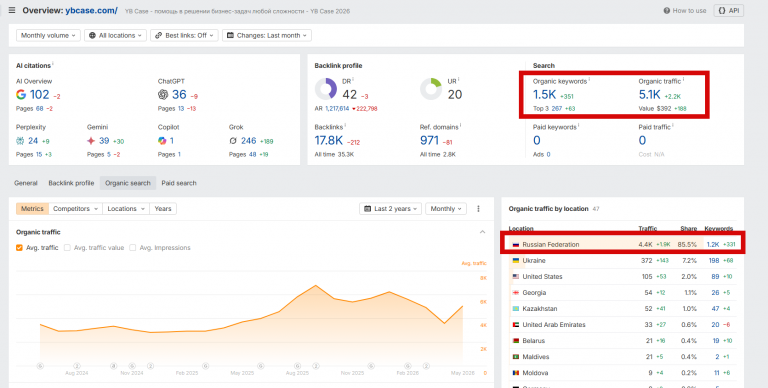Collapse the Organic traffic chart section
Image resolution: width=768 pixels, height=388 pixels.
482,232
